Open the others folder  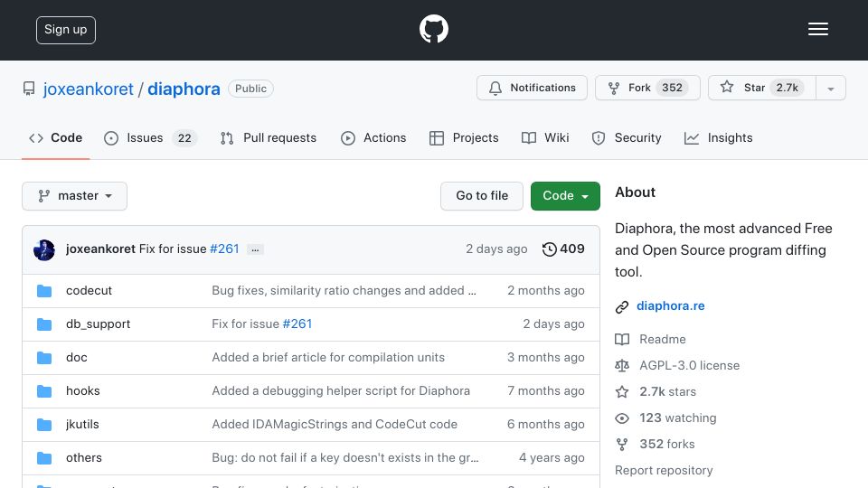[83, 457]
